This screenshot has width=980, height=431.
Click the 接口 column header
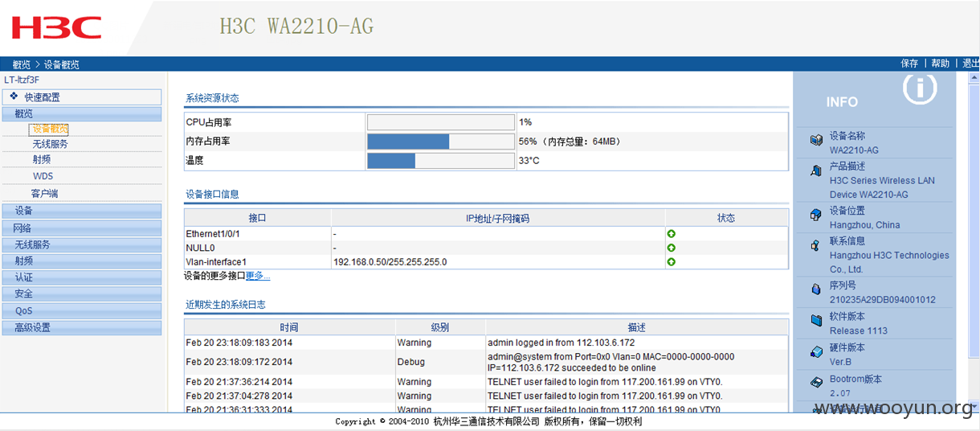click(x=258, y=218)
